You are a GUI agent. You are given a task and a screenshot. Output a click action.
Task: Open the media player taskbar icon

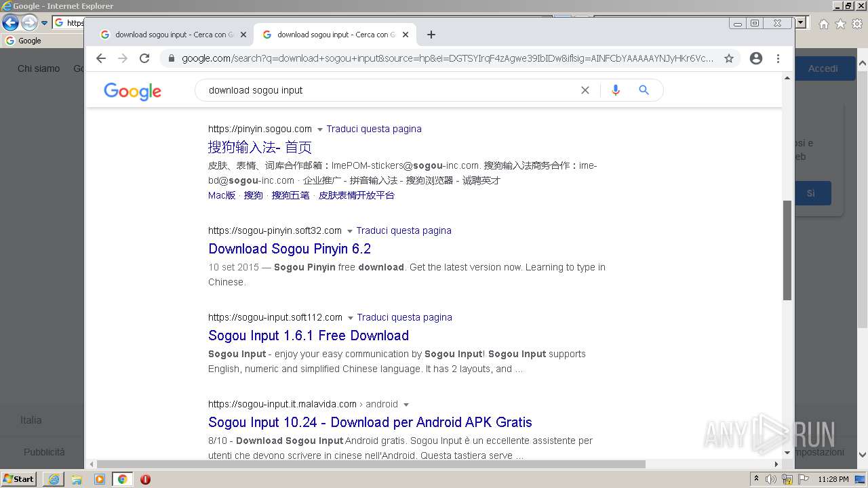(100, 479)
